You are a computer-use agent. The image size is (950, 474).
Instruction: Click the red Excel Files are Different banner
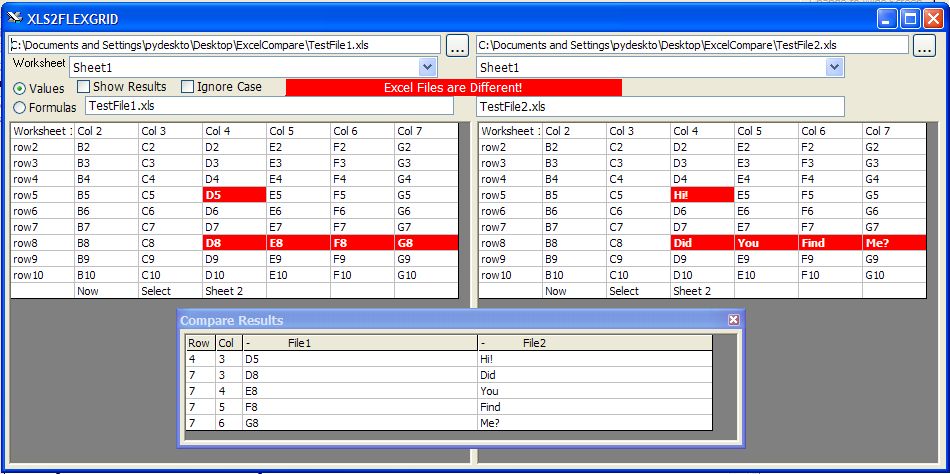pos(453,88)
